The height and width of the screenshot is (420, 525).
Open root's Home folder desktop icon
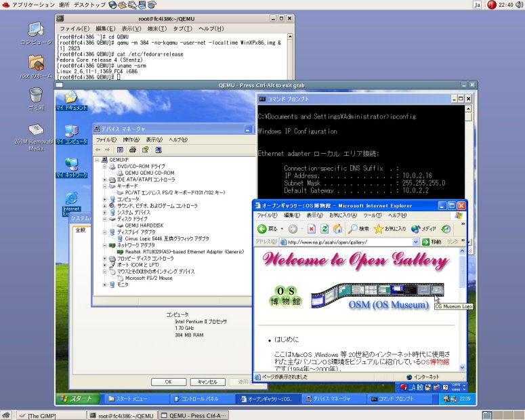[36, 64]
